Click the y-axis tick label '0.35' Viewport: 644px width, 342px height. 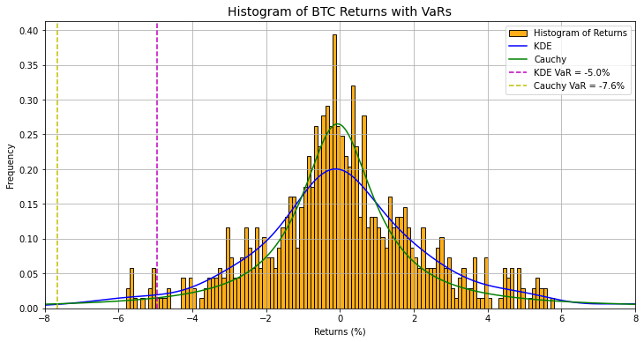[30, 66]
